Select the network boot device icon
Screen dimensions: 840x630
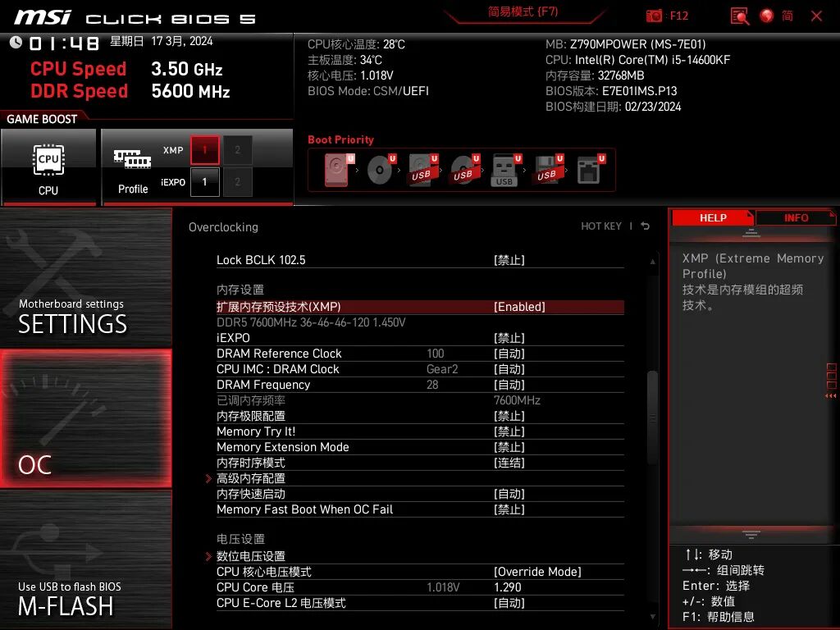pos(590,170)
